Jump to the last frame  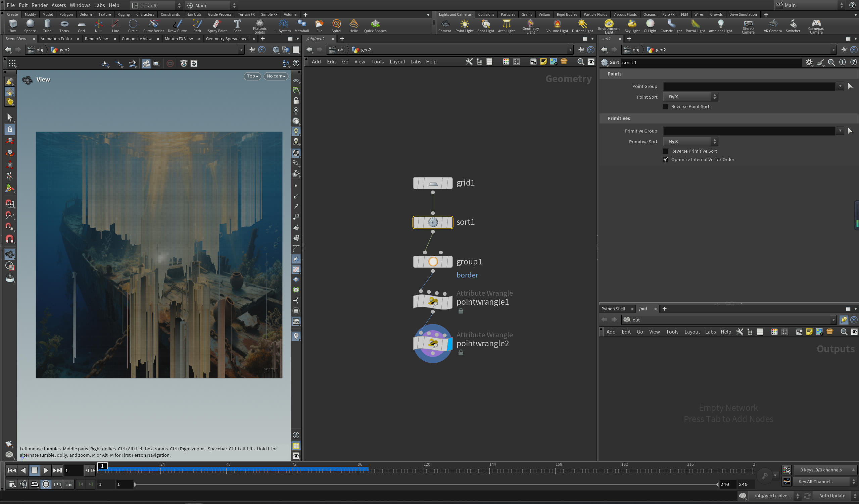(x=57, y=470)
